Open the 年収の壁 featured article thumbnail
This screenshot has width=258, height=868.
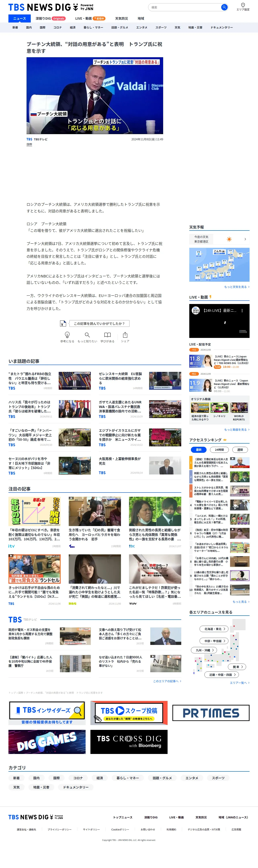(x=34, y=511)
